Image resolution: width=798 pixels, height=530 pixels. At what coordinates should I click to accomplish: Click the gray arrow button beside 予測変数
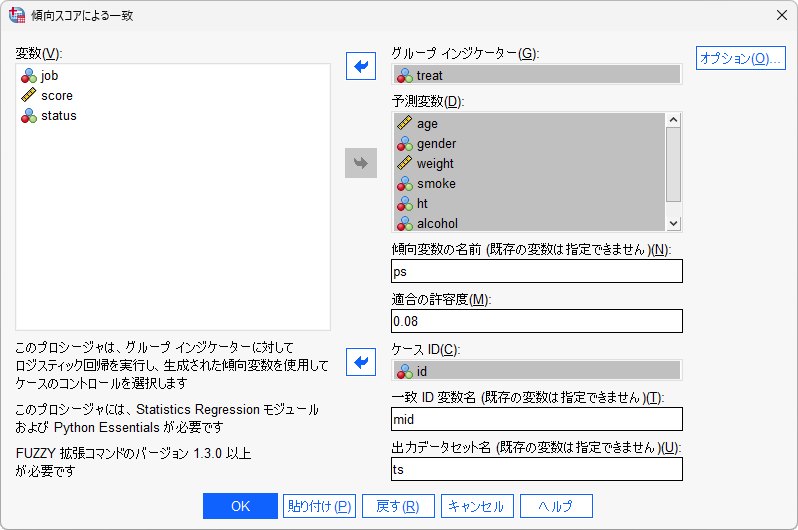(360, 163)
